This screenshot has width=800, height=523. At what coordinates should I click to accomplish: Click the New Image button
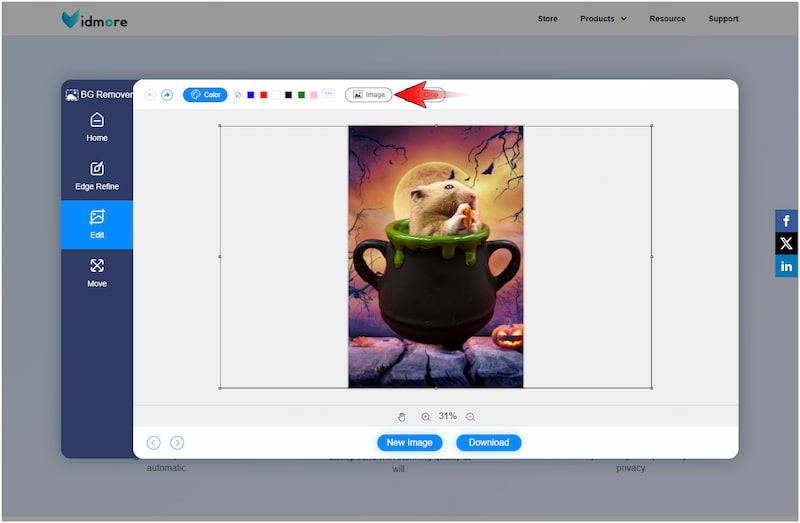click(409, 442)
